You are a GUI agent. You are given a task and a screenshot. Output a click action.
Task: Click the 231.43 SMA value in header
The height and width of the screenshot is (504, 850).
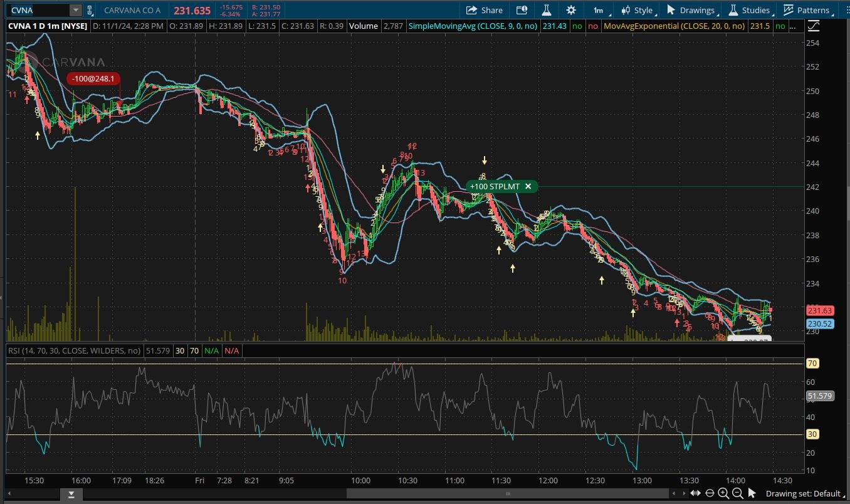555,26
